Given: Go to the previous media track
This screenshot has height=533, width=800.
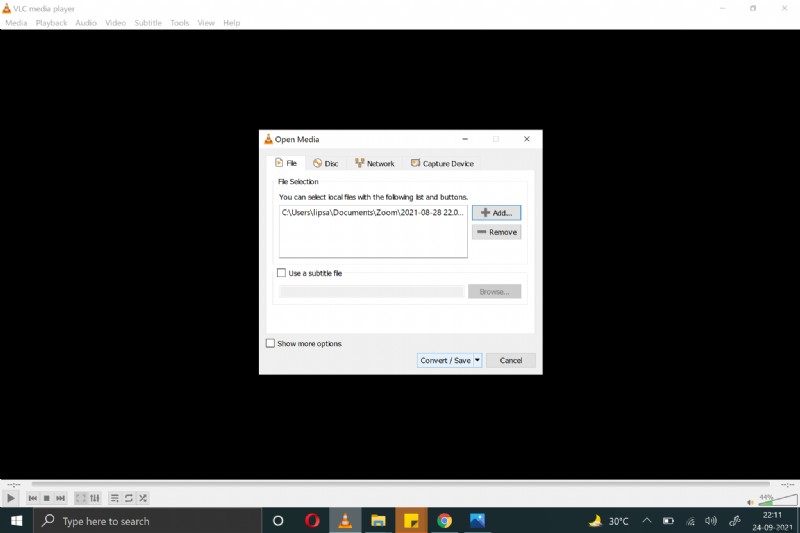Looking at the screenshot, I should click(33, 498).
